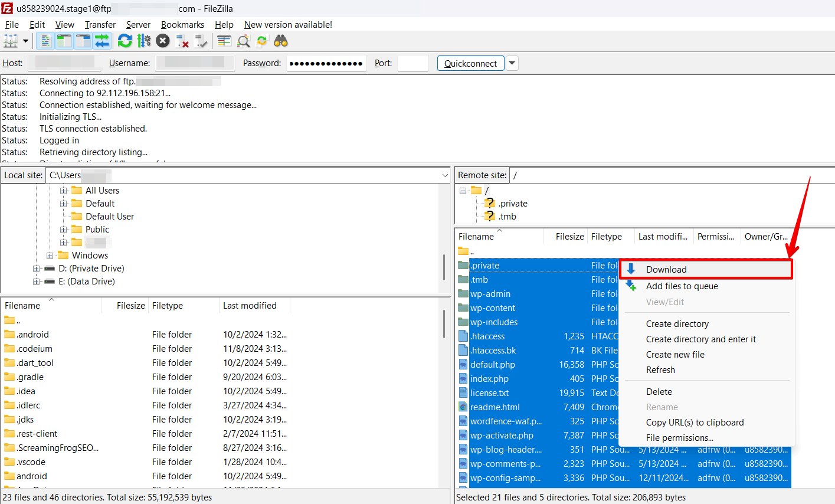Reconnect to last server icon
Viewport: 835px width, 504px height.
201,41
